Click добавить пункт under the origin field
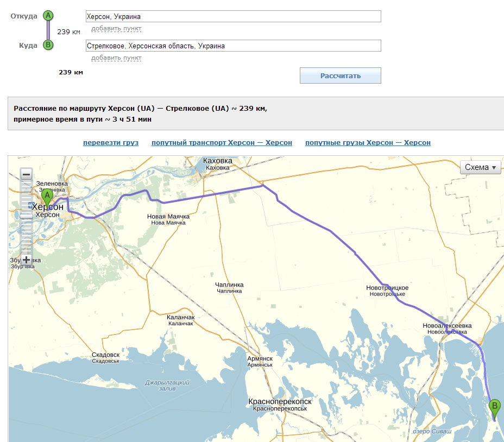The width and height of the screenshot is (504, 442). 116,29
